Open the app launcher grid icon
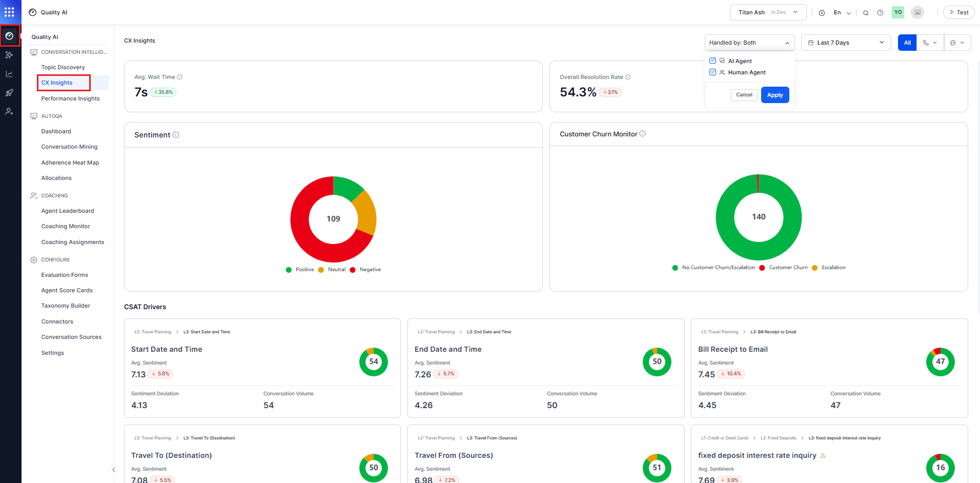The image size is (980, 483). (x=9, y=12)
